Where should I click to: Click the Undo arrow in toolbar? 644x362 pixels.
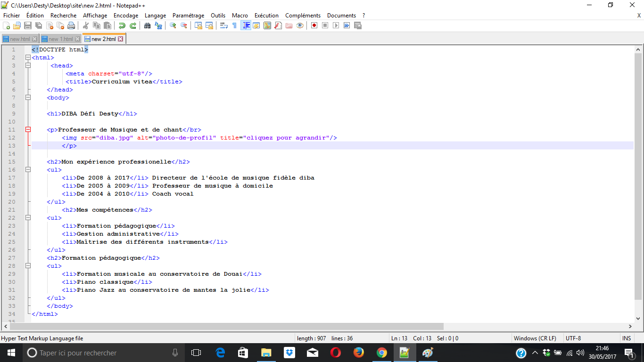coord(122,25)
